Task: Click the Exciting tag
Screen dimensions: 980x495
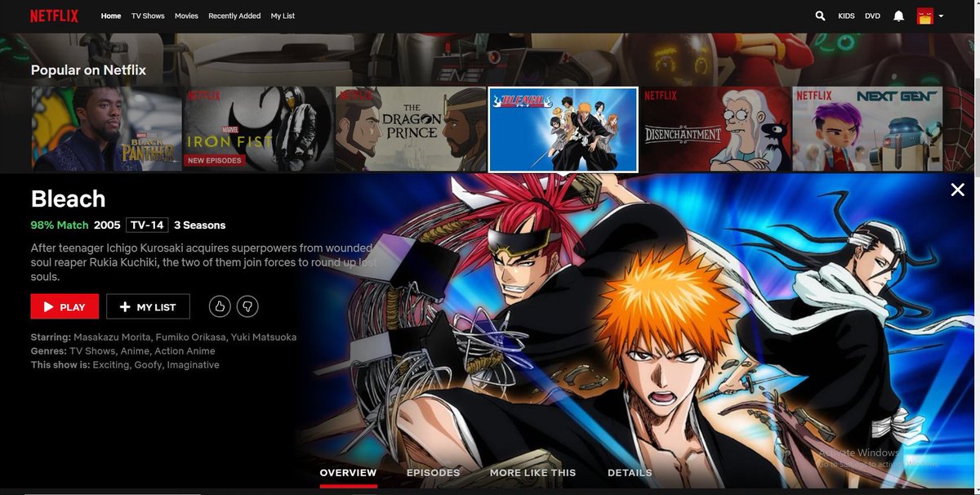Action: [x=110, y=365]
